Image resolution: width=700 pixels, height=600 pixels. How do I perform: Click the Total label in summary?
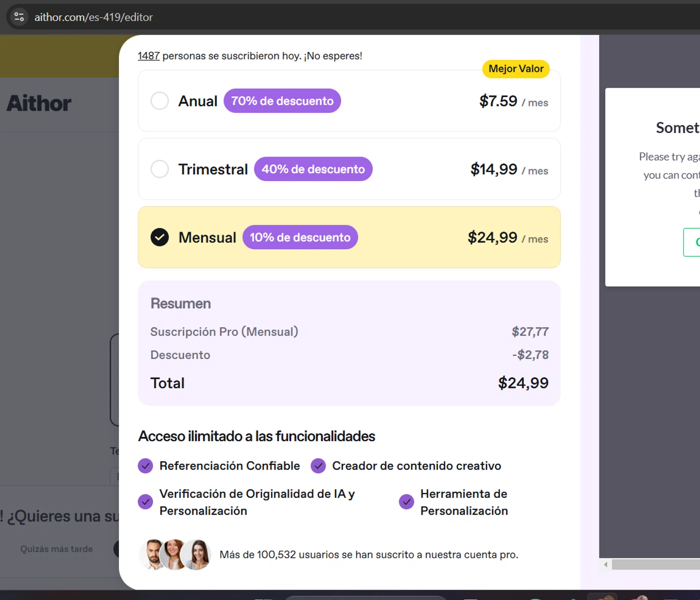click(168, 383)
